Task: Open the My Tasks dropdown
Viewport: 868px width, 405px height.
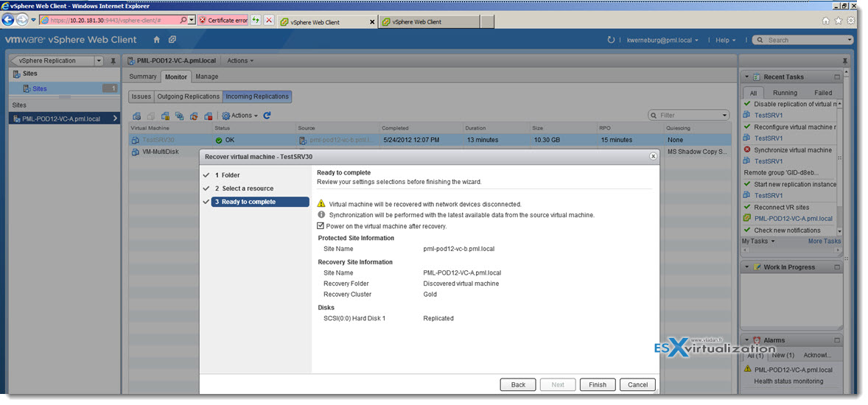Action: pyautogui.click(x=758, y=242)
